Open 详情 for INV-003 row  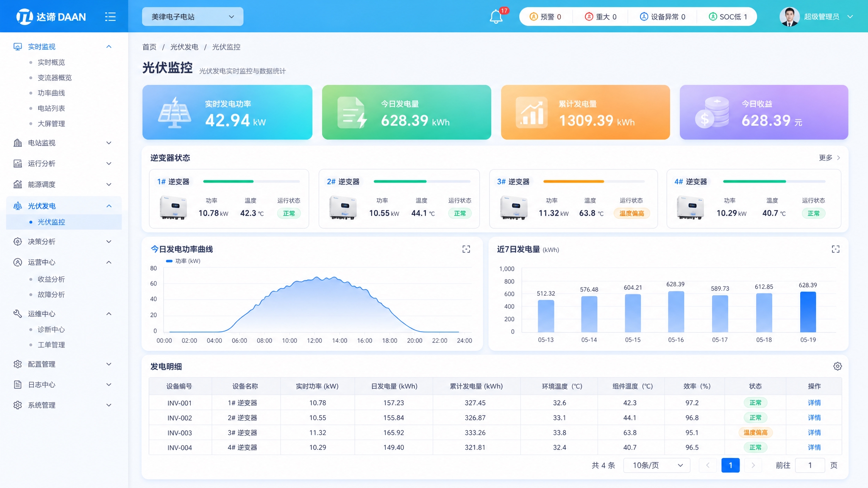click(x=814, y=433)
